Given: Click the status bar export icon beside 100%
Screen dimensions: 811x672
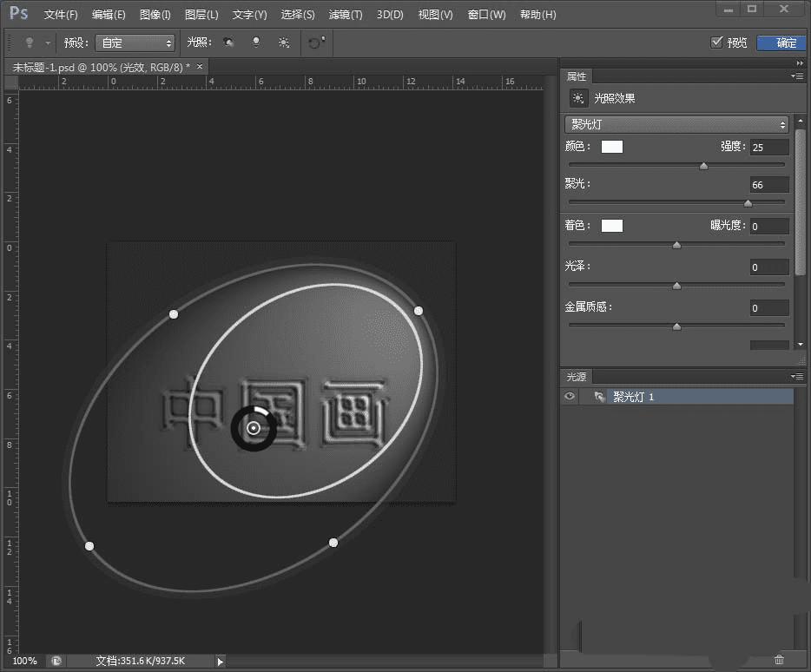Looking at the screenshot, I should pos(56,661).
